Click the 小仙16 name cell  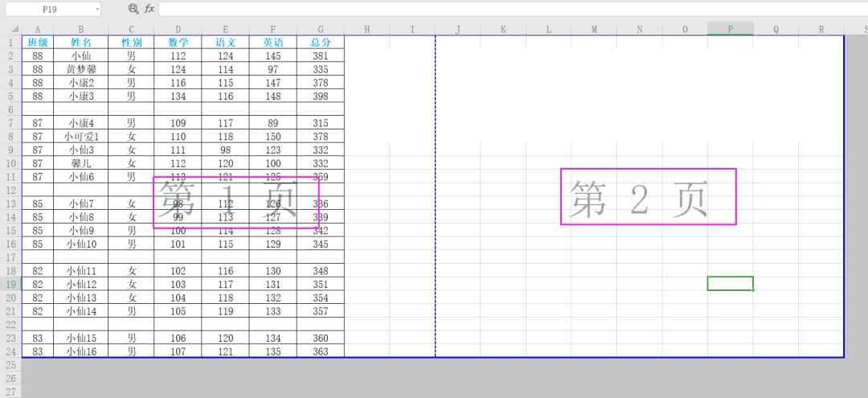80,351
